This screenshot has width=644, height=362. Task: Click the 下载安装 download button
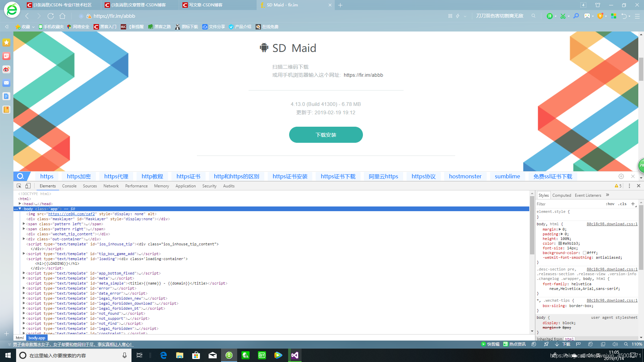326,135
